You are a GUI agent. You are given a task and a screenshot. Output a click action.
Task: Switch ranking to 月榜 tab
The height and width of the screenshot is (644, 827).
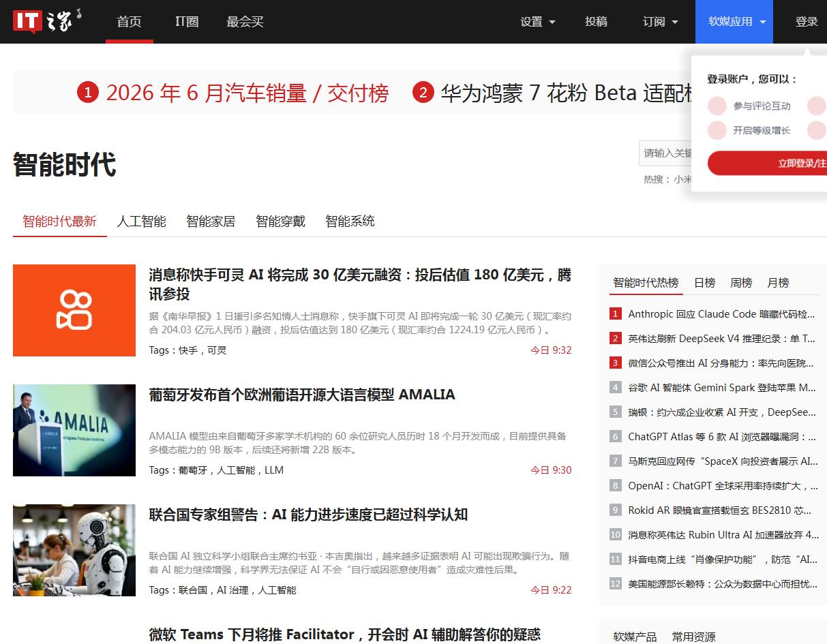click(778, 283)
